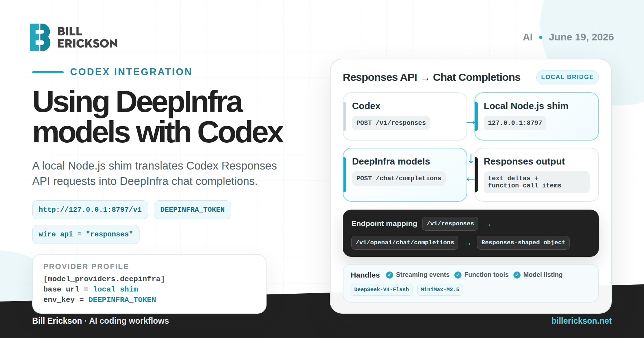Select the "/v1/responses" chip beside Endpoint mapping
Screen dimensions: 644x338
pos(450,224)
